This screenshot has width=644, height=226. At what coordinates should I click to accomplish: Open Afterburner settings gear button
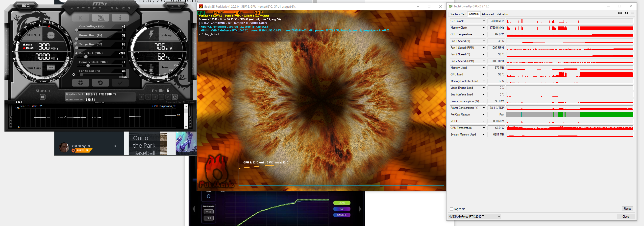[x=80, y=83]
